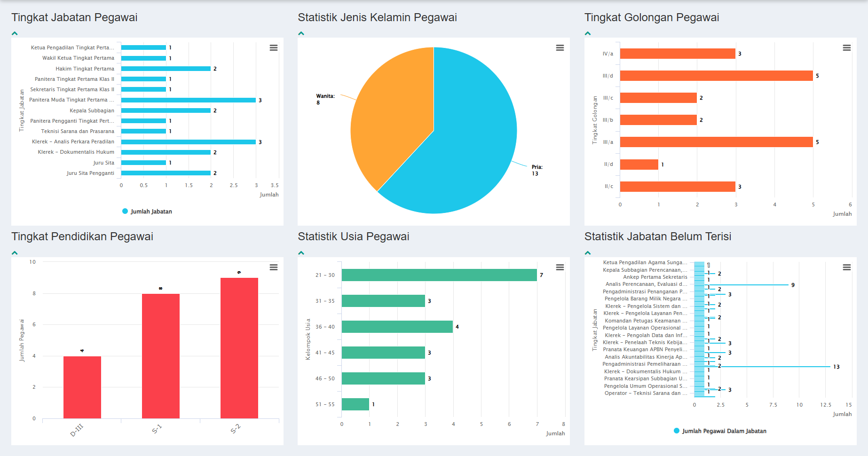The image size is (868, 456).
Task: Click the Hakim Tingkat Pertama bar
Action: pyautogui.click(x=166, y=69)
